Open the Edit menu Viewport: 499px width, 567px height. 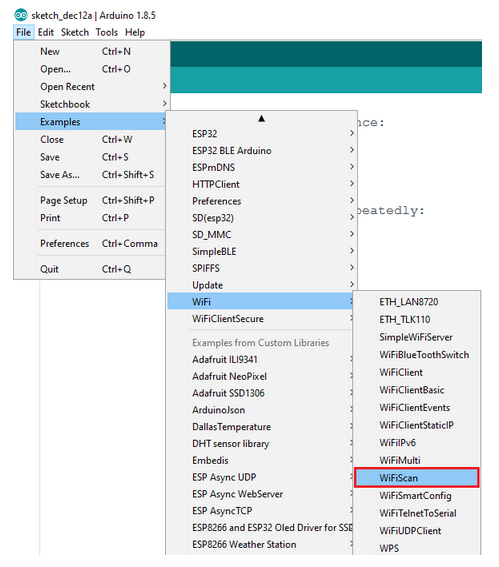tap(46, 33)
